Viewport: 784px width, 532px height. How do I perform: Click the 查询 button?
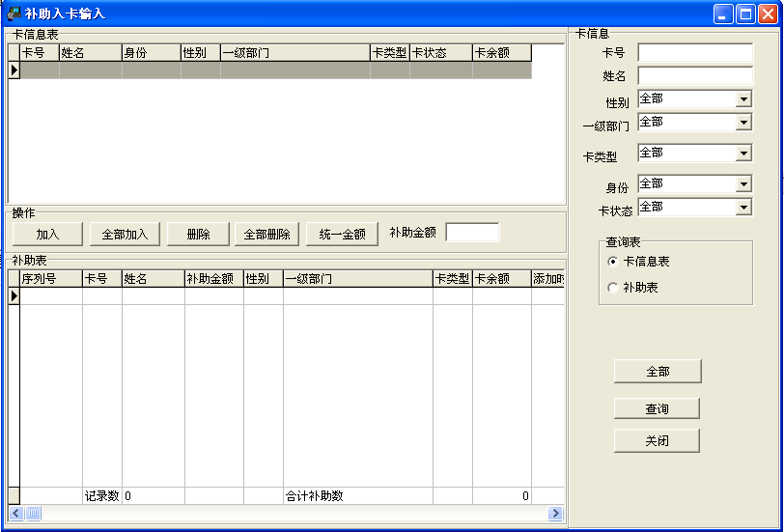click(x=657, y=408)
